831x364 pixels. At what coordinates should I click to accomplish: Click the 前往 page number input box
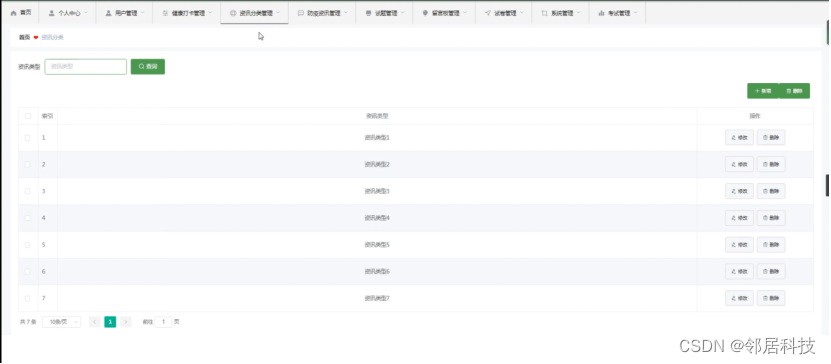point(164,322)
